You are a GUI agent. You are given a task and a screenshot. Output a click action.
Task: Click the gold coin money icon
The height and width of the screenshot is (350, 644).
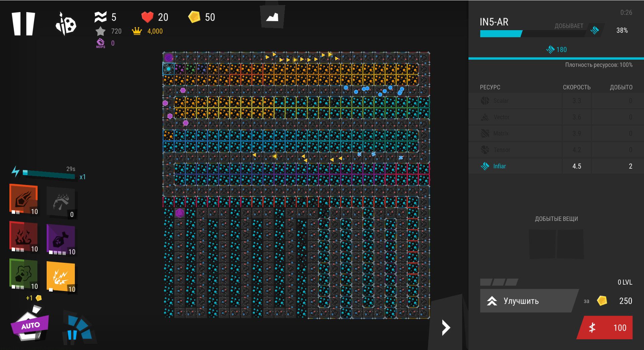coord(194,17)
